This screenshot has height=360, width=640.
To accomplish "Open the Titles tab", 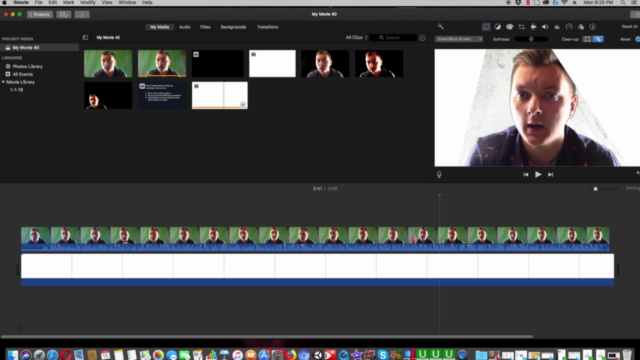I will [x=205, y=27].
